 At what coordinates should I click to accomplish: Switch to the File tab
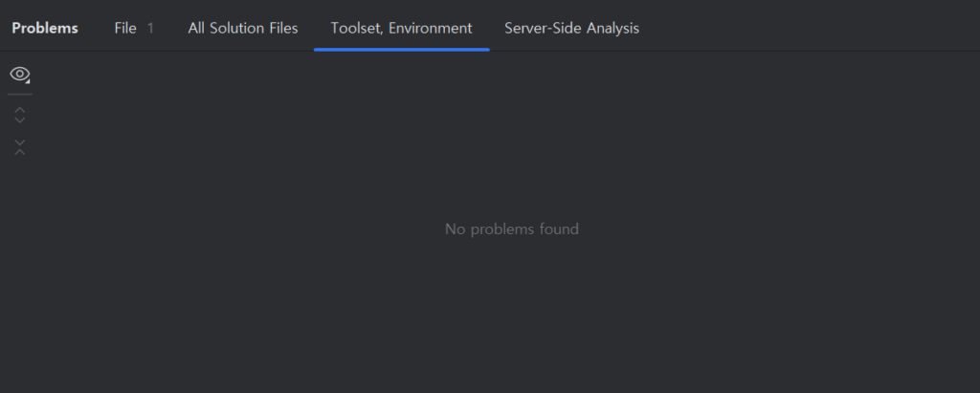(125, 28)
